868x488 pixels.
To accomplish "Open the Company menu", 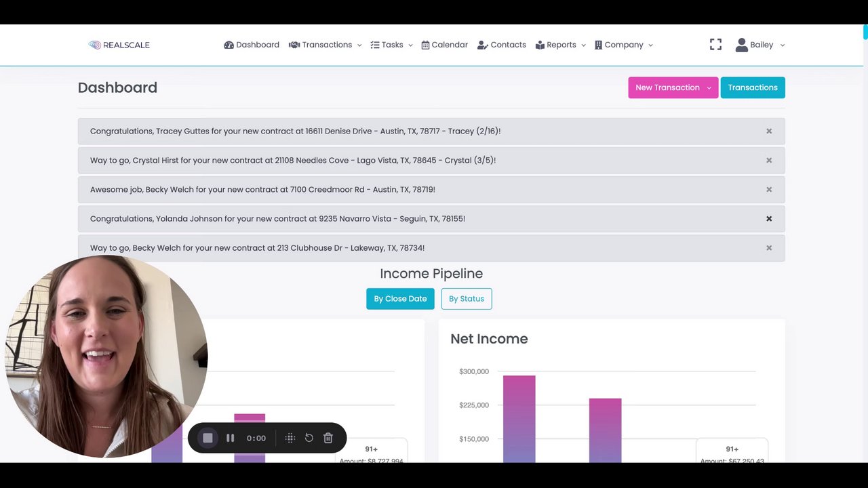I will (x=623, y=45).
